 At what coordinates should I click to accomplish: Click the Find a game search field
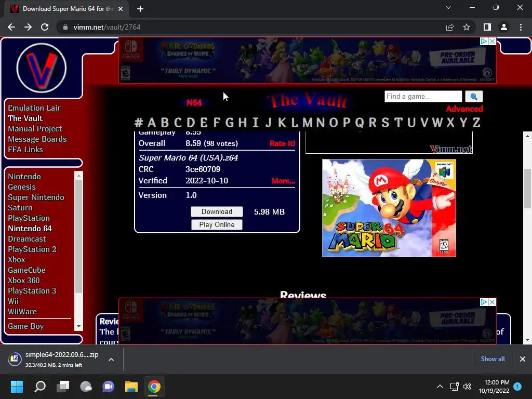point(423,96)
